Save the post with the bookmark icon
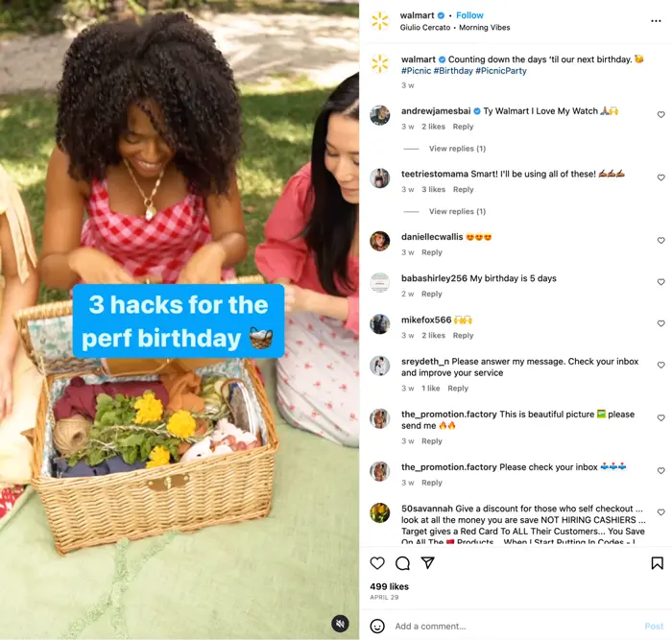Viewport: 672px width, 640px height. (657, 563)
